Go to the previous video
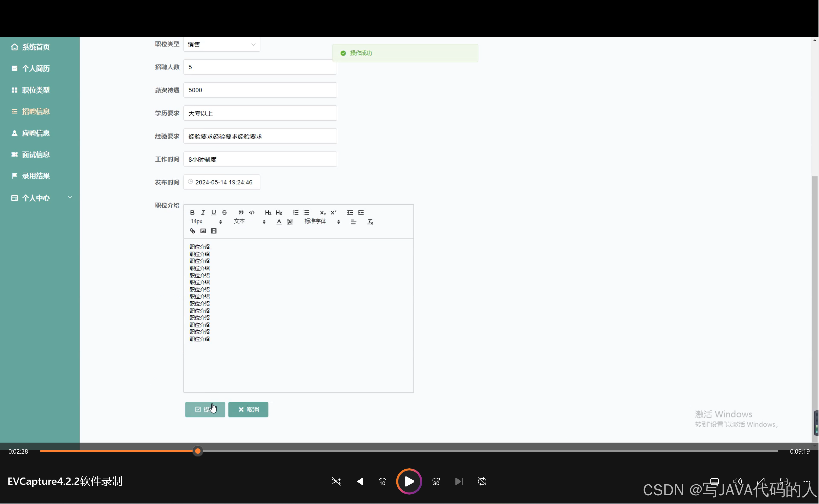 [359, 481]
